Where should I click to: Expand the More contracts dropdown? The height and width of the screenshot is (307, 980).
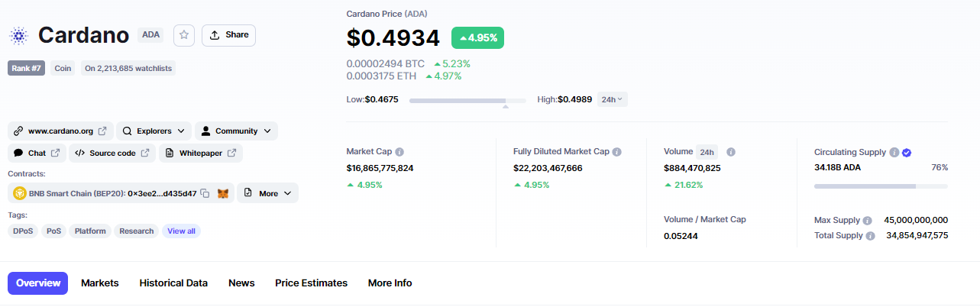[267, 193]
